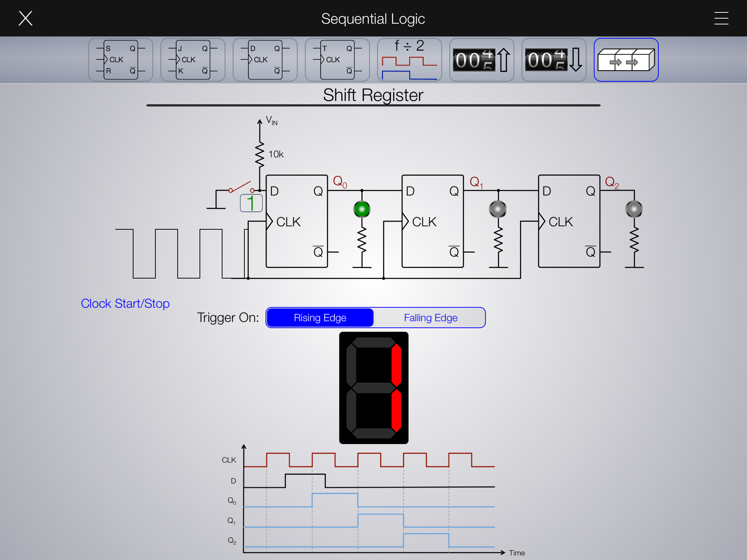
Task: Click Clock Start/Stop link
Action: click(x=125, y=303)
